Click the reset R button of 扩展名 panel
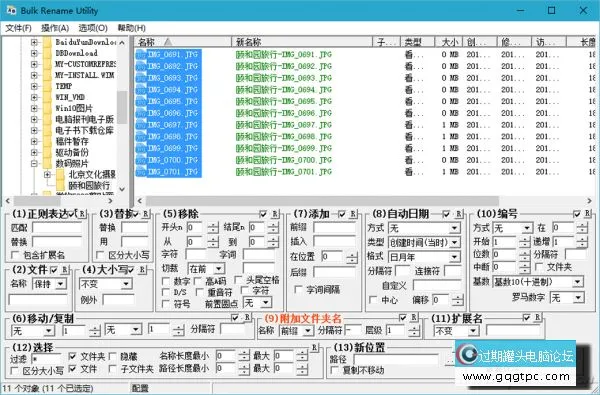 tap(538, 317)
